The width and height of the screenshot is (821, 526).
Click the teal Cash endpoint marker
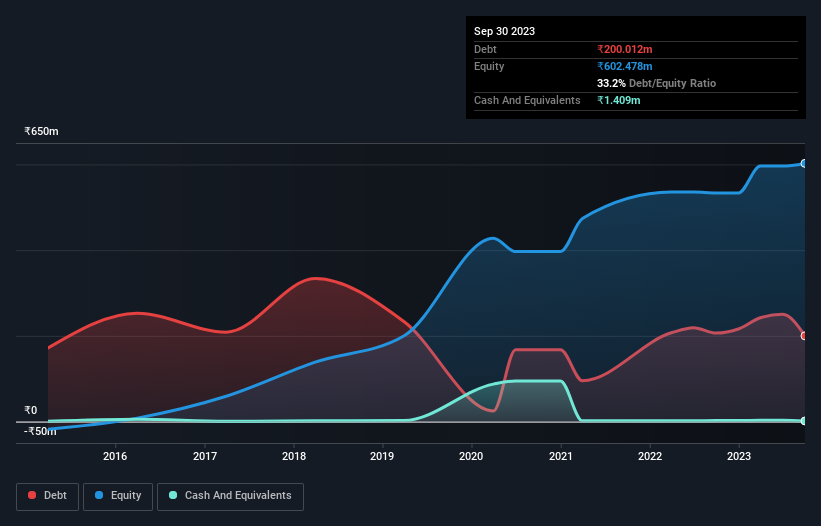804,421
